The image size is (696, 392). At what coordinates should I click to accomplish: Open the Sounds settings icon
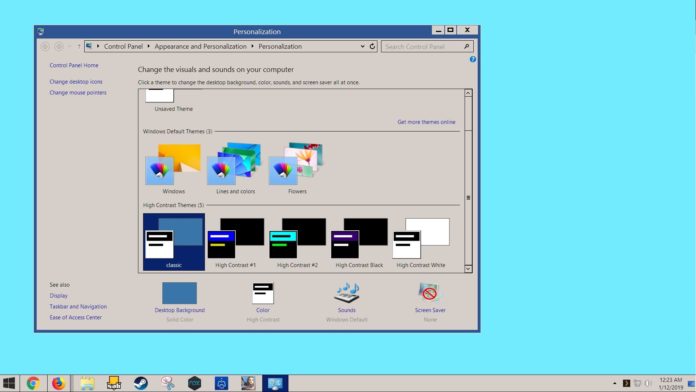347,293
